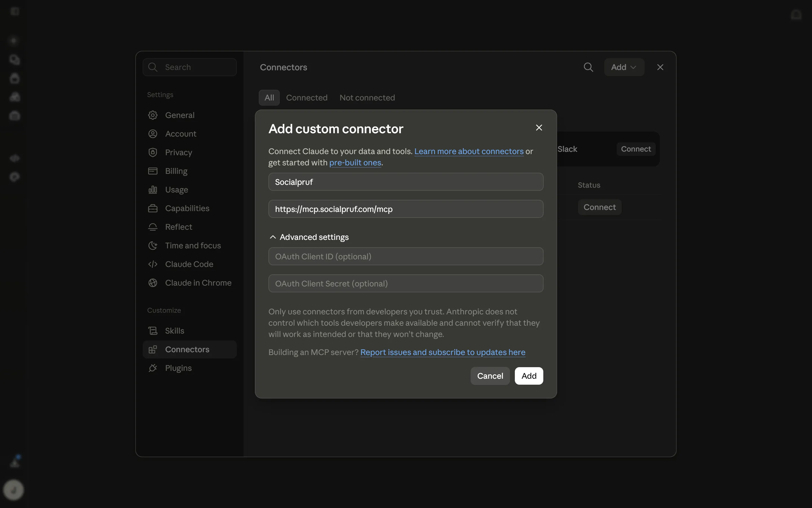Click the Add button to save connector
Viewport: 812px width, 508px height.
point(529,376)
